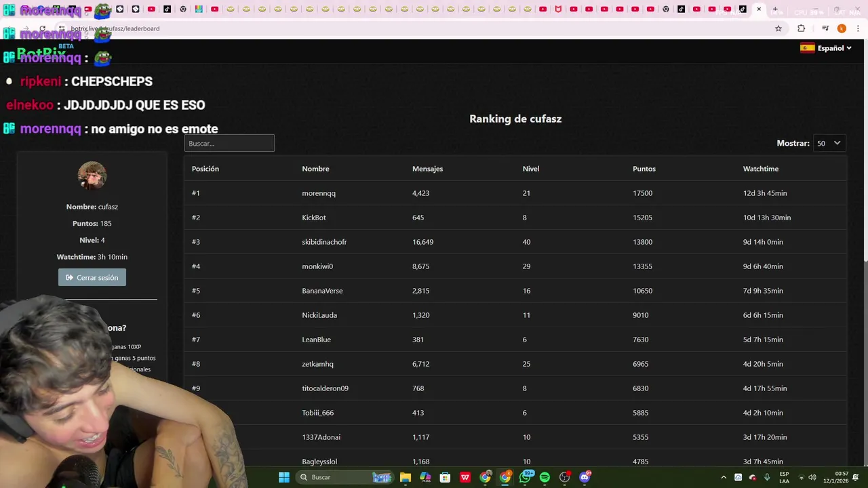Click the botrix.live address bar
This screenshot has width=868, height=488.
(x=420, y=28)
